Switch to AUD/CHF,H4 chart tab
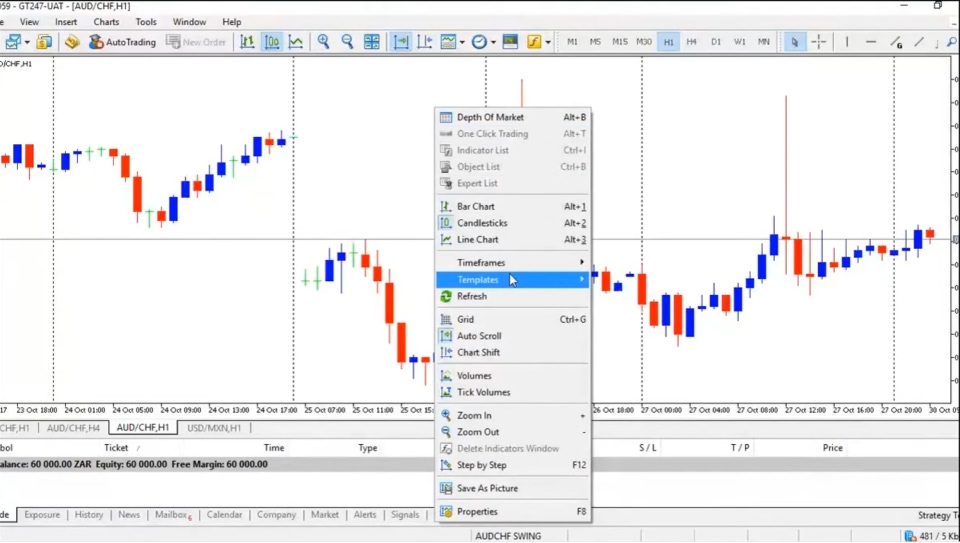This screenshot has width=960, height=543. point(73,428)
